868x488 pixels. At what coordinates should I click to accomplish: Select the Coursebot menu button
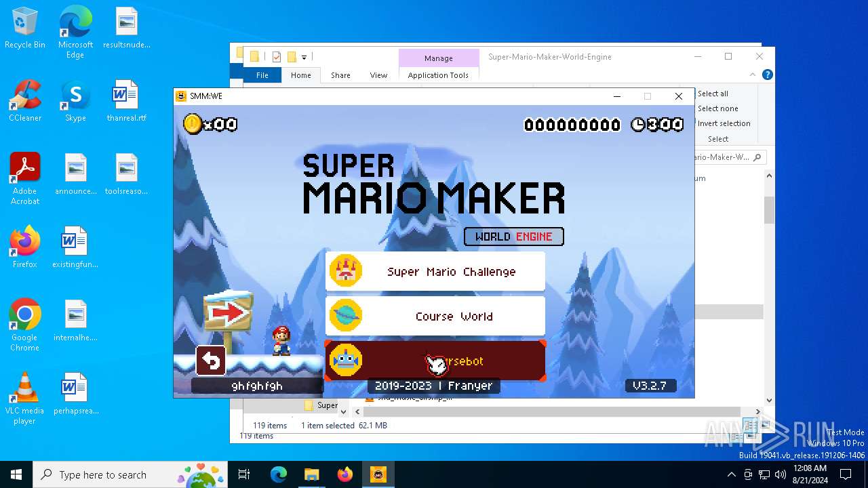point(435,361)
